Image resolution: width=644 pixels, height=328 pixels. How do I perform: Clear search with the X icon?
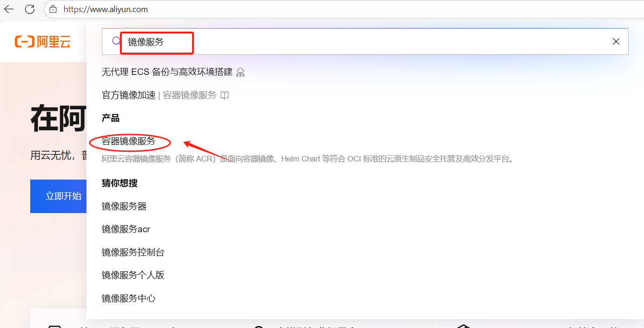point(616,41)
